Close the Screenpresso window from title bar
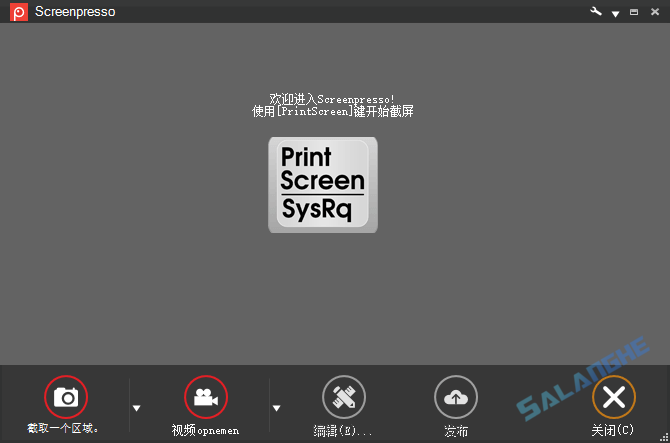The image size is (670, 443). (x=655, y=12)
